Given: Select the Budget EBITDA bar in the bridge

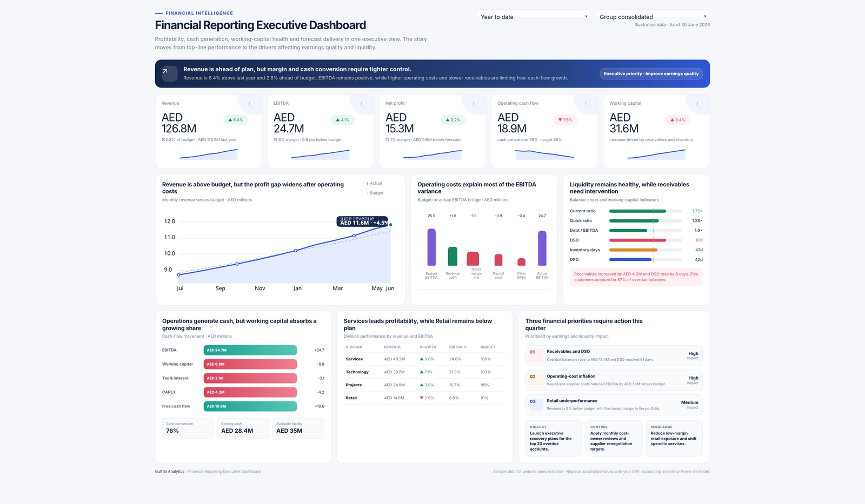Looking at the screenshot, I should click(431, 247).
